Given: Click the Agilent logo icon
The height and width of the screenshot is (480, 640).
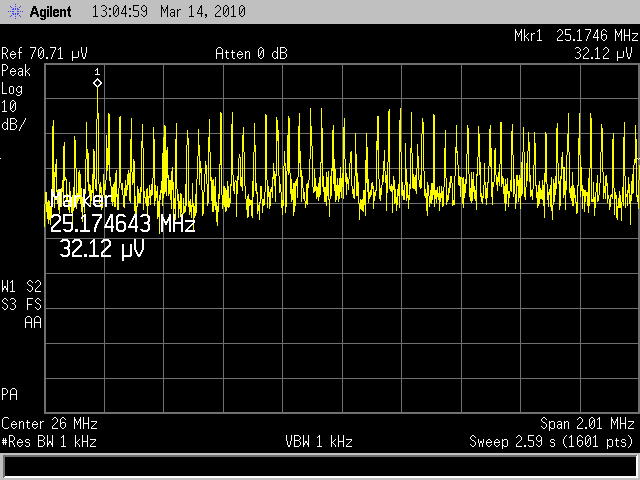Looking at the screenshot, I should pyautogui.click(x=13, y=12).
